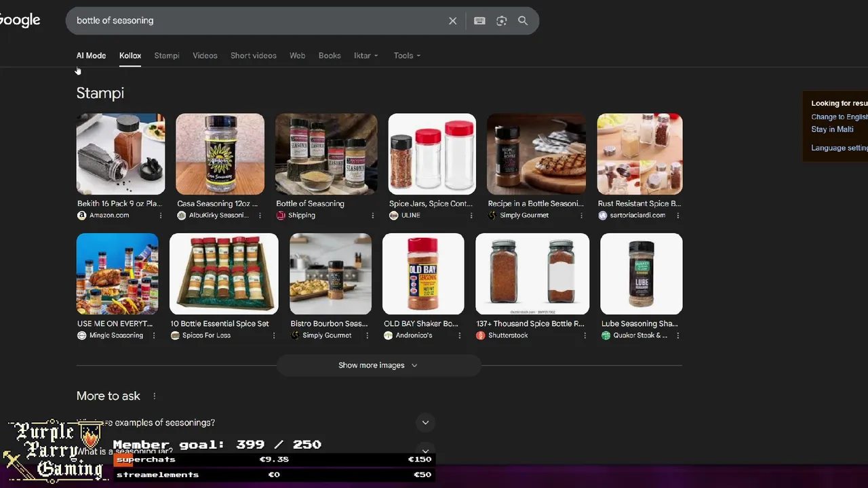Expand the Tools dropdown
The height and width of the screenshot is (488, 868).
[x=407, y=56]
